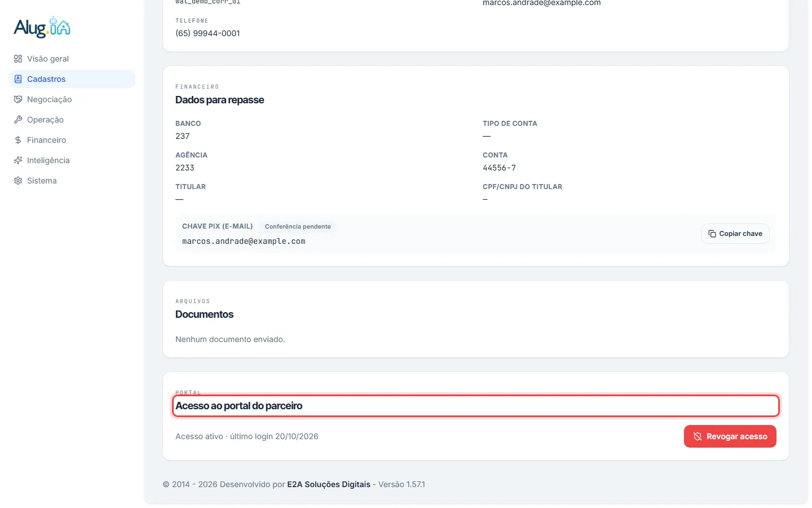
Task: Open Visão geral dashboard icon
Action: point(18,59)
